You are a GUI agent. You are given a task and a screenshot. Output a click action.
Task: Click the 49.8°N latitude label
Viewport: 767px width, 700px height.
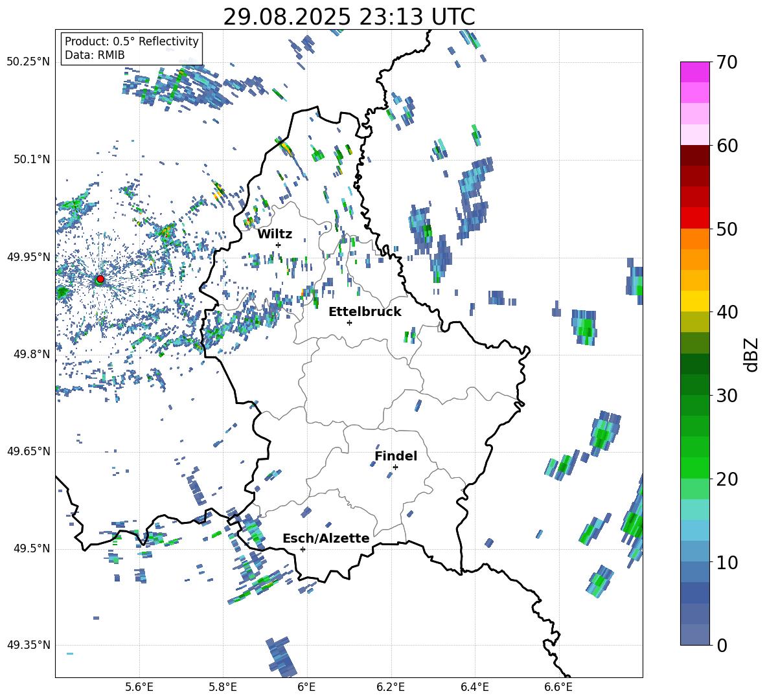pos(31,354)
